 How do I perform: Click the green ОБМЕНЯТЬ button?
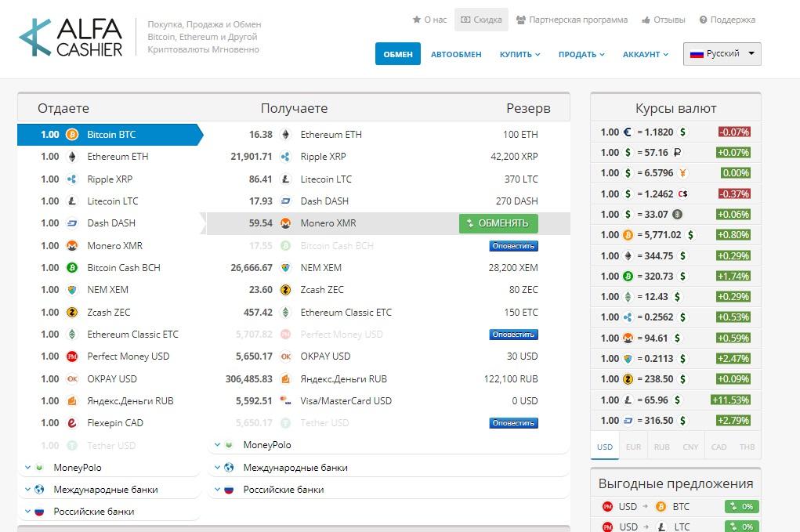[498, 223]
